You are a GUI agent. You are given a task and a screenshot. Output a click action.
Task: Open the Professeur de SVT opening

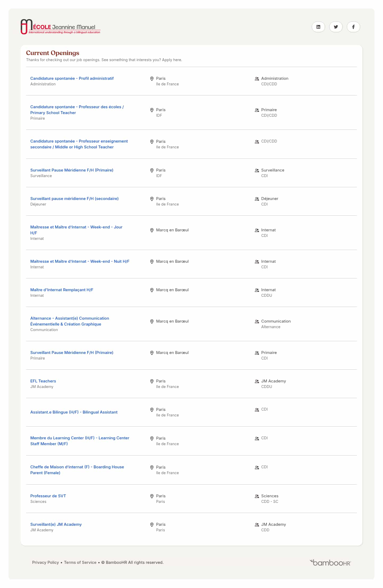point(48,496)
